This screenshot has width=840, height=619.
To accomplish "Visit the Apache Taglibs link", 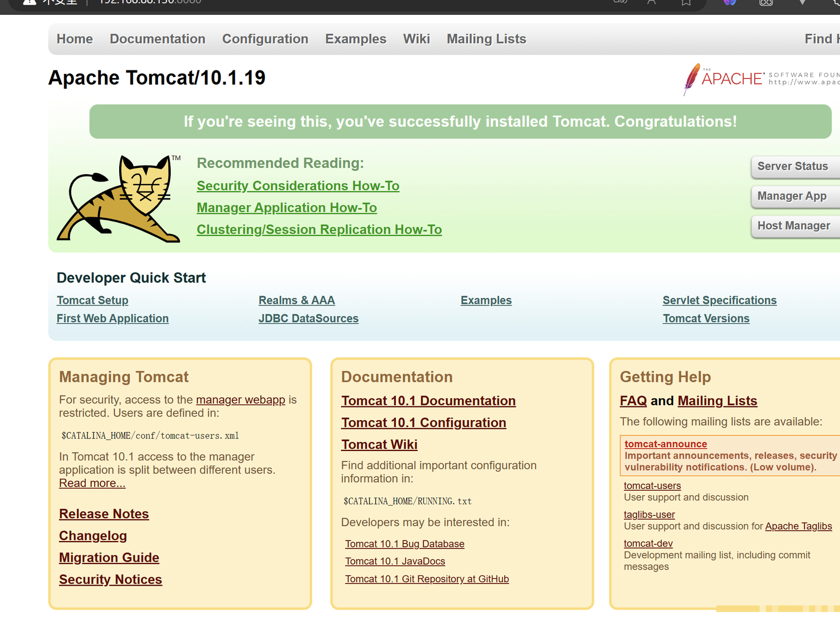I will point(799,526).
